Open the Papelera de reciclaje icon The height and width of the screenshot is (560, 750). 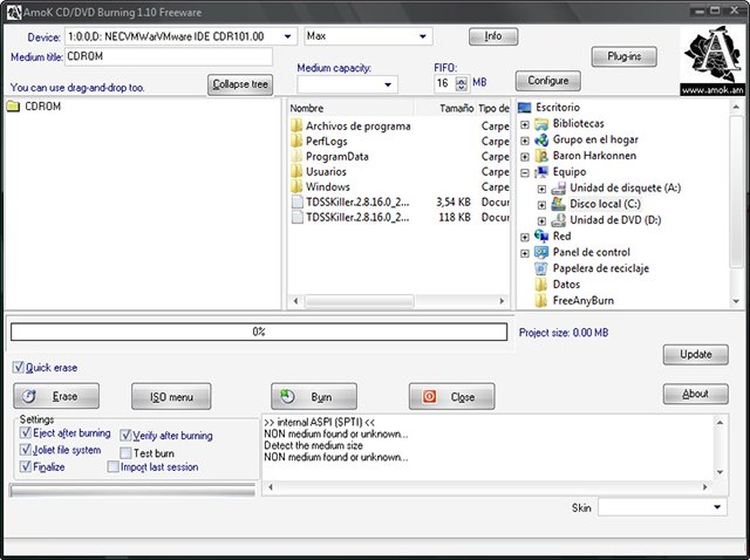(541, 269)
